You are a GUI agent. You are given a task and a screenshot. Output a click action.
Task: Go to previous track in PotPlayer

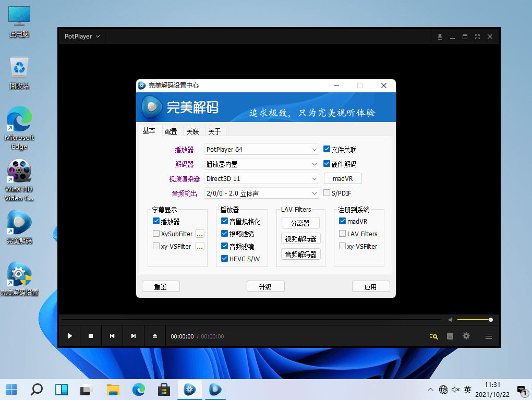112,336
